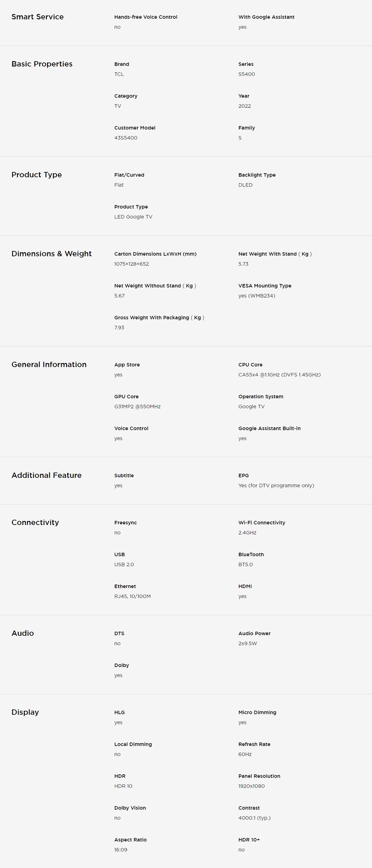Viewport: 372px width, 868px height.
Task: Select the Connectivity section heading
Action: coord(35,522)
